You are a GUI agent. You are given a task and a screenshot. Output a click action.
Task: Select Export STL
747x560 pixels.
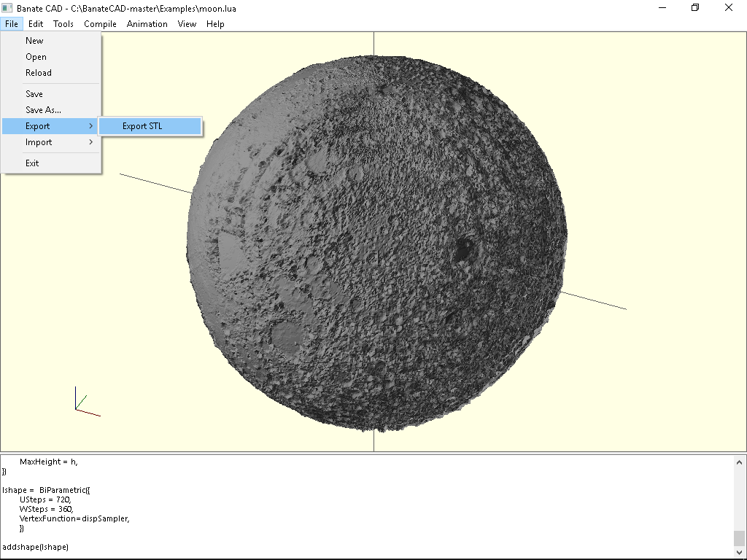click(142, 125)
